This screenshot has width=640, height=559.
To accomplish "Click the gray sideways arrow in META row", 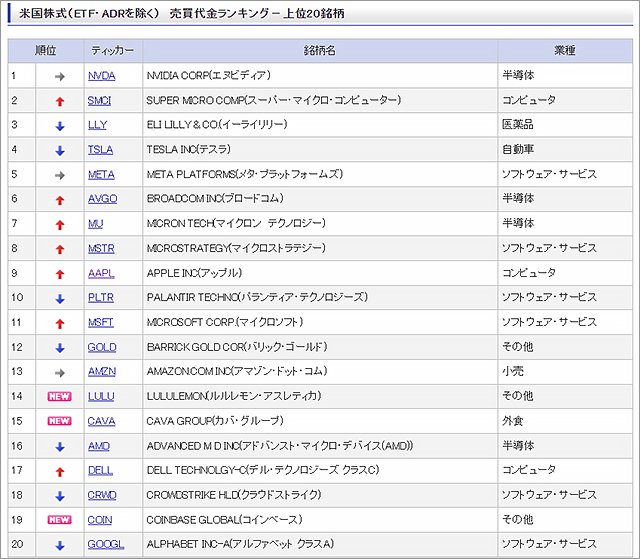I will (x=60, y=175).
